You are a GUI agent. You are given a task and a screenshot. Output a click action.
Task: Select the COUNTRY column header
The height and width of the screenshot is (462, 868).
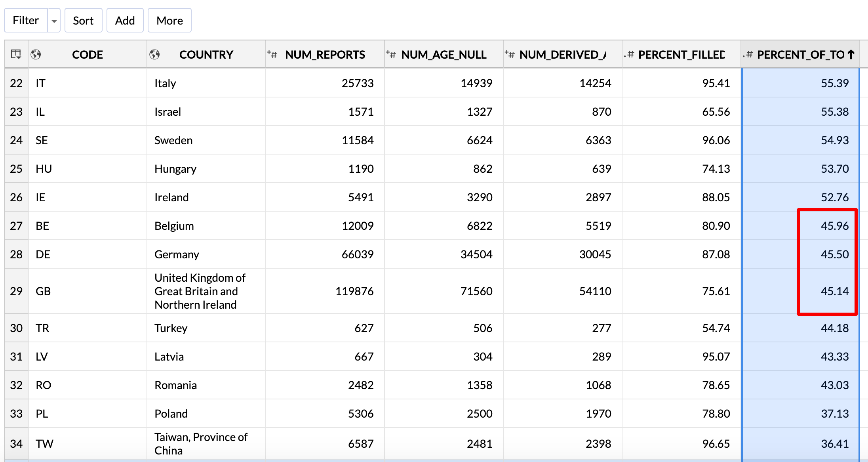pyautogui.click(x=206, y=54)
